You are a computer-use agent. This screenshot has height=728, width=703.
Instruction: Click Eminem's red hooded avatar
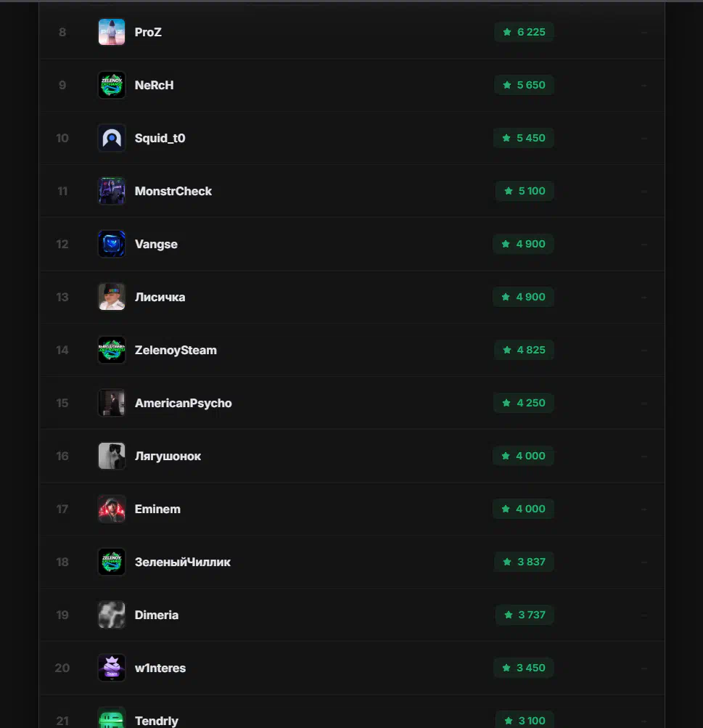pyautogui.click(x=112, y=509)
